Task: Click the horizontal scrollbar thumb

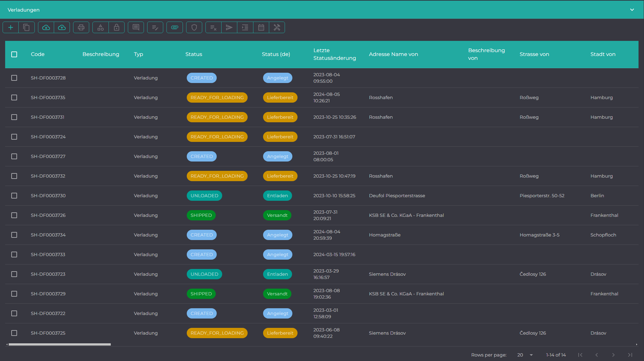Action: [x=60, y=344]
